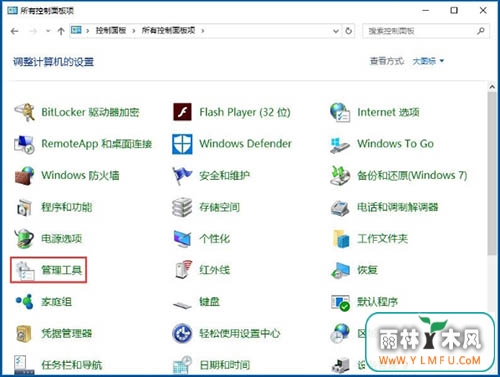Click the vertical scrollbar thumb
The image size is (500, 377).
492,173
